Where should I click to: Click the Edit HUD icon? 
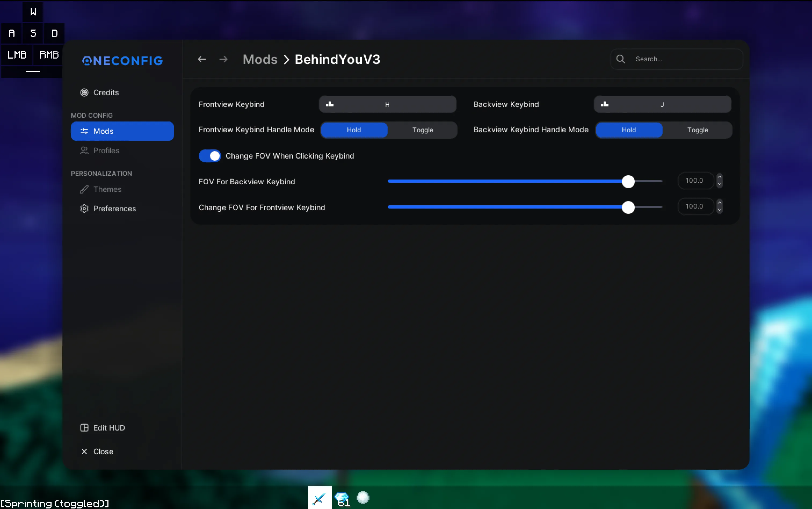pos(84,428)
